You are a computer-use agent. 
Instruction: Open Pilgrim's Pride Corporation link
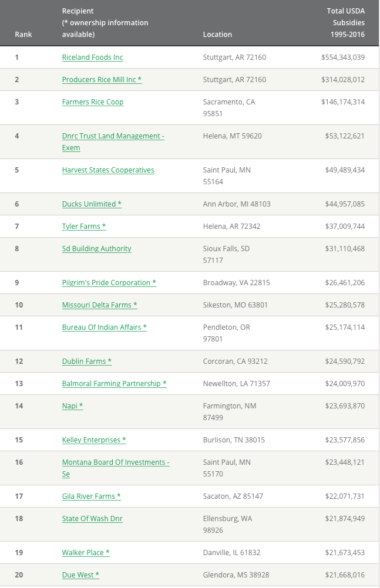coord(109,283)
